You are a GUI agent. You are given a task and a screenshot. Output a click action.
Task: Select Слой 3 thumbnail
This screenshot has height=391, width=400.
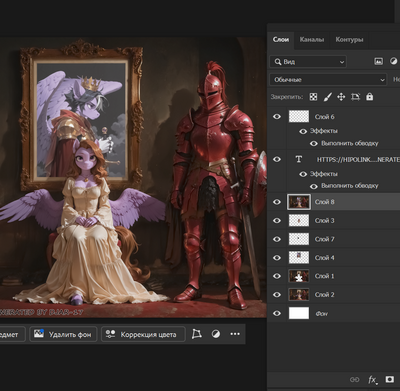tap(299, 220)
